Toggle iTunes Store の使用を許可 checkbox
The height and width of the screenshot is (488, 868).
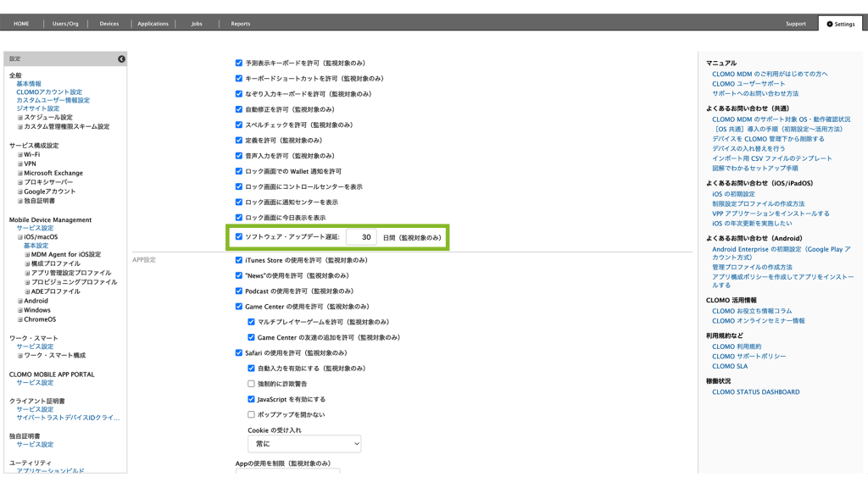coord(239,260)
